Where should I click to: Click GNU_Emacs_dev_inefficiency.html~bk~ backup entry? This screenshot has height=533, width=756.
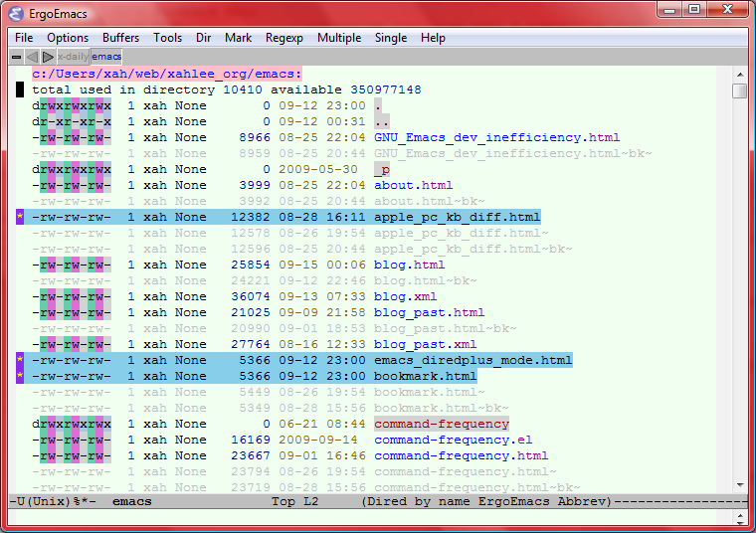pos(513,153)
